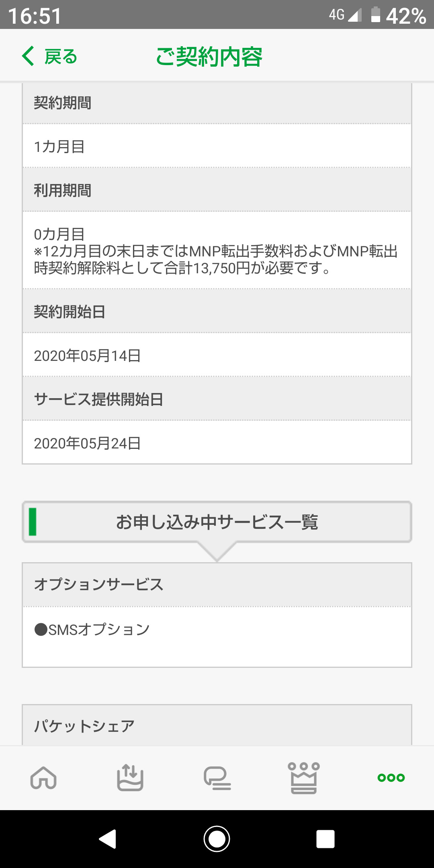Viewport: 434px width, 868px height.
Task: Tap the battery icon in status bar
Action: (376, 15)
